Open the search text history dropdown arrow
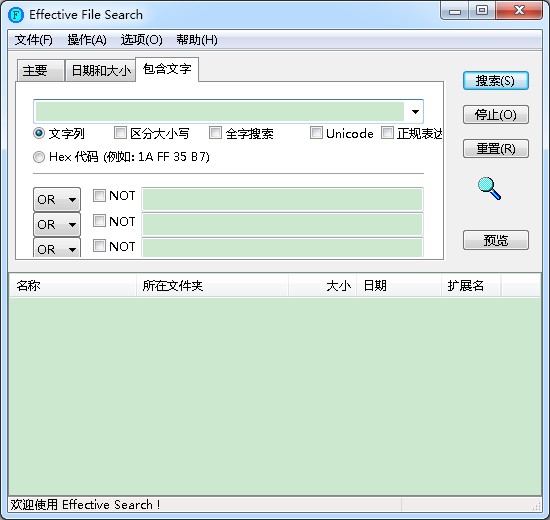This screenshot has width=550, height=520. click(x=415, y=112)
